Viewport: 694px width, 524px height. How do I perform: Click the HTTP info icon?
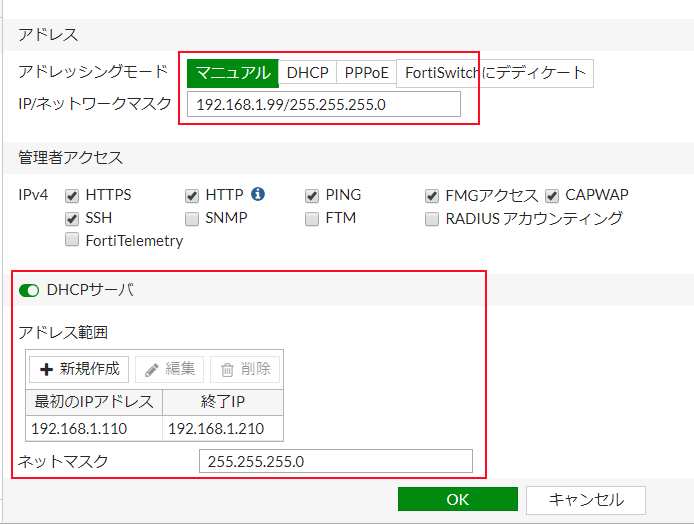(x=258, y=194)
